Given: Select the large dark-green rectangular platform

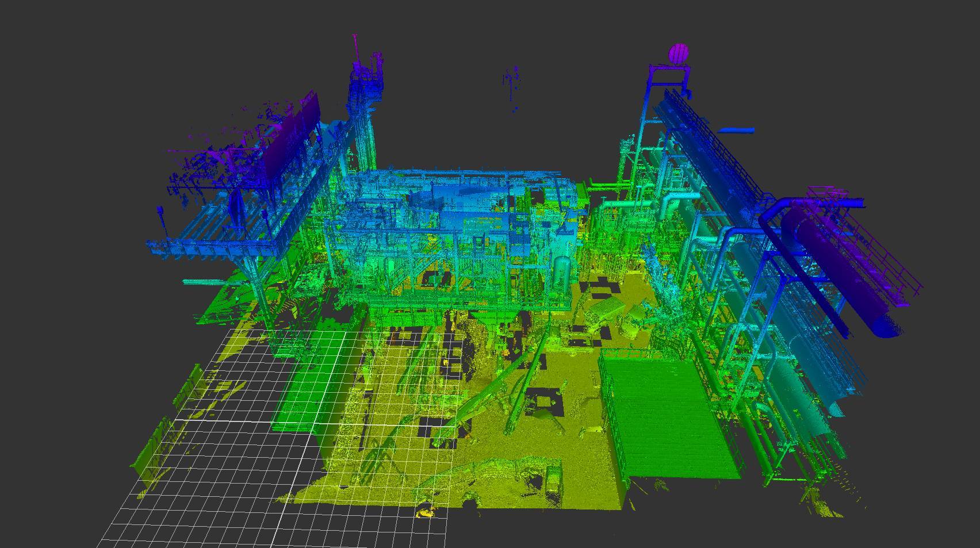Looking at the screenshot, I should coord(667,417).
